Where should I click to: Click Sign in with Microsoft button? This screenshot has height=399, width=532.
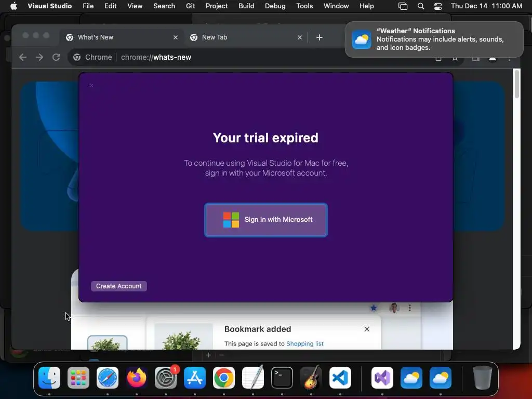tap(265, 220)
